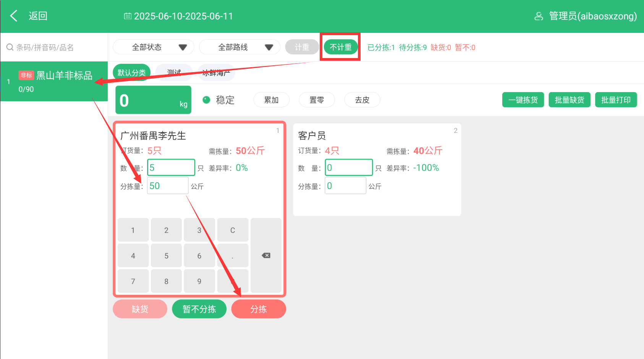Screen dimensions: 644x359
Task: Switch to 计重 weighing mode
Action: [302, 47]
